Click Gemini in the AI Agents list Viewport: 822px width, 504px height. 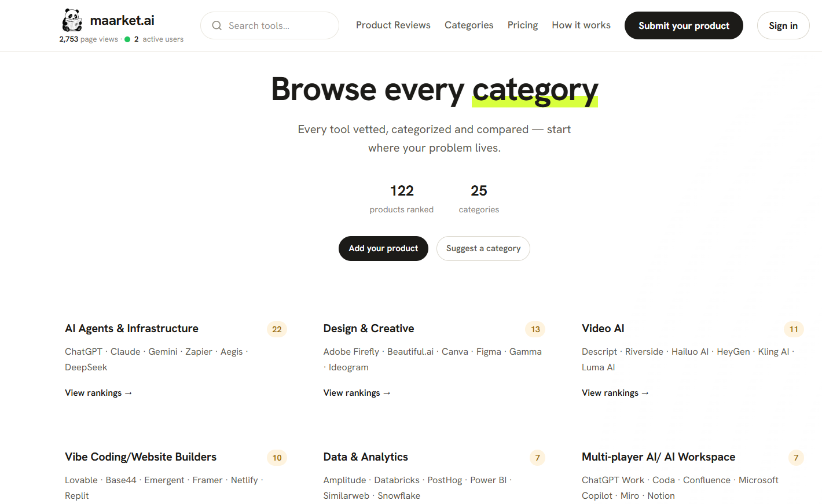click(x=163, y=352)
